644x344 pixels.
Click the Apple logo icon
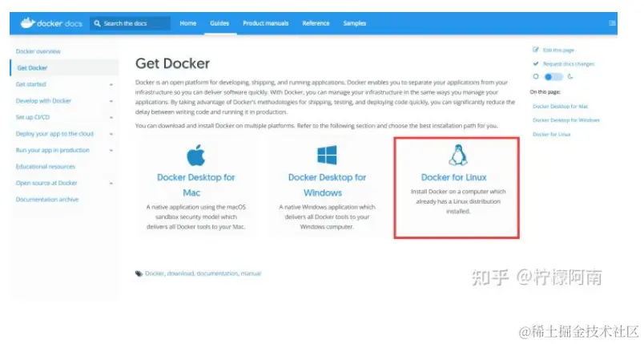pos(196,155)
